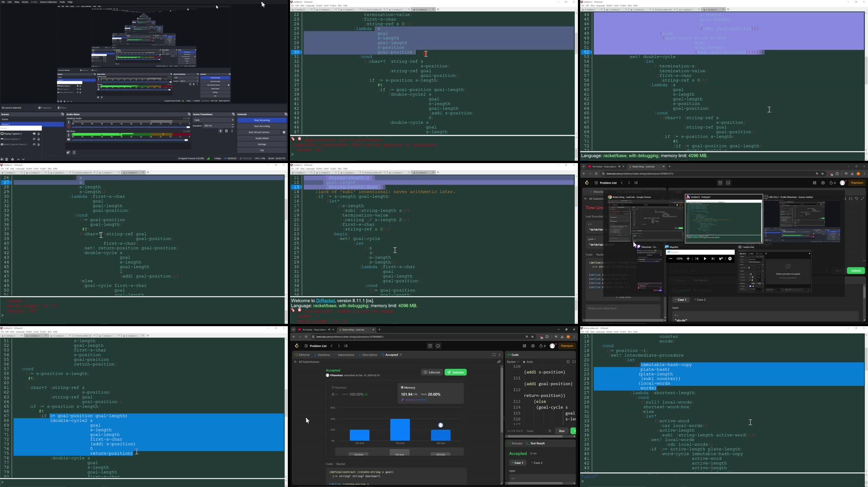This screenshot has width=868, height=487.
Task: Toggle lock on Game Capture 2 source
Action: click(x=39, y=139)
